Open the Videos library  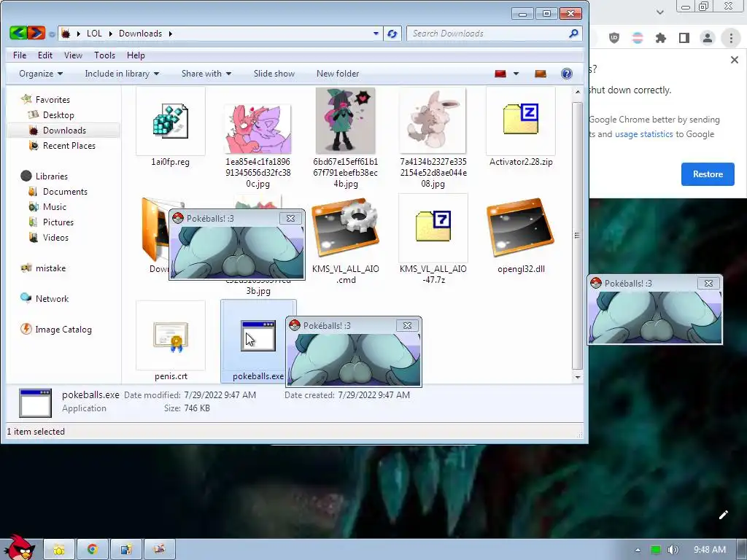click(x=55, y=237)
